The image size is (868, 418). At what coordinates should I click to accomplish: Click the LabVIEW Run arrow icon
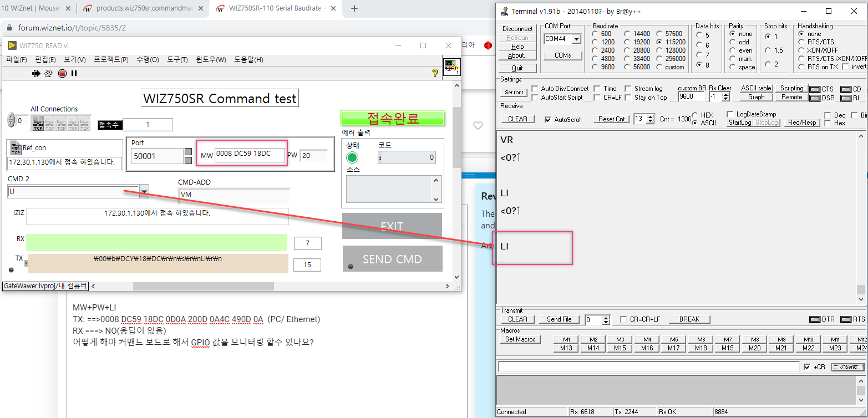click(37, 73)
